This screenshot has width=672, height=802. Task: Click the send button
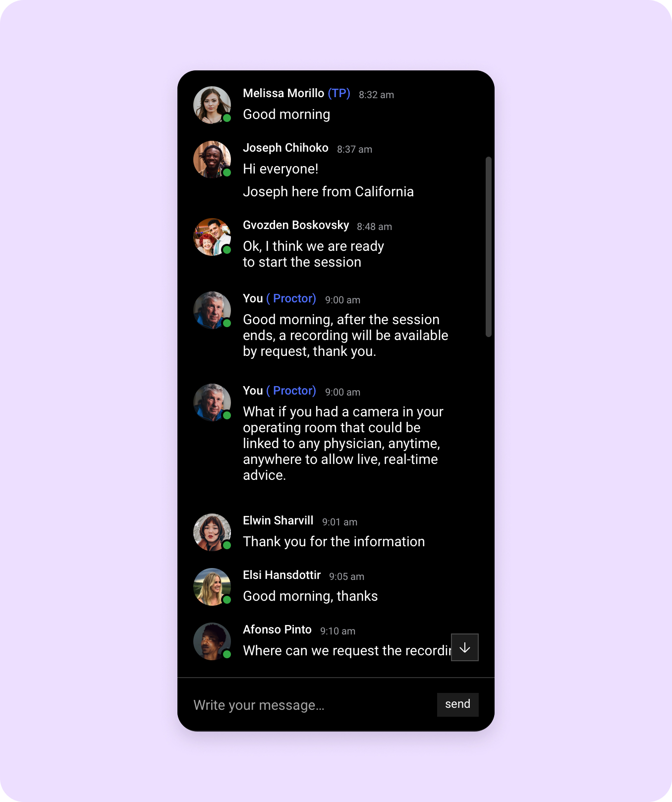pos(458,704)
